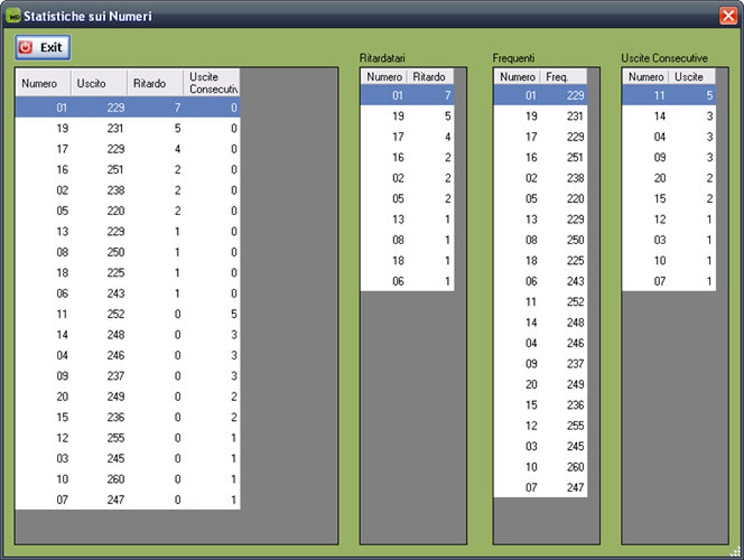Image resolution: width=744 pixels, height=560 pixels.
Task: Close the Statistiche sui Numeri window
Action: [728, 15]
